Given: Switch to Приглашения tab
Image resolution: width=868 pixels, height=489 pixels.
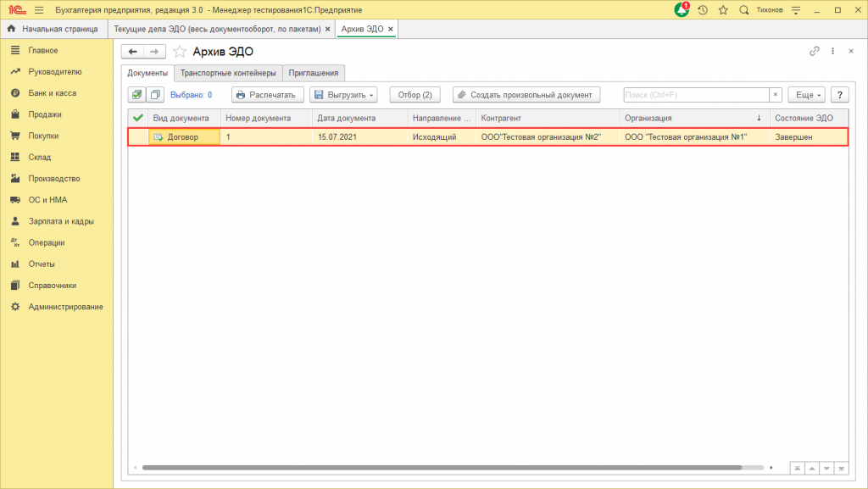Looking at the screenshot, I should pyautogui.click(x=314, y=73).
